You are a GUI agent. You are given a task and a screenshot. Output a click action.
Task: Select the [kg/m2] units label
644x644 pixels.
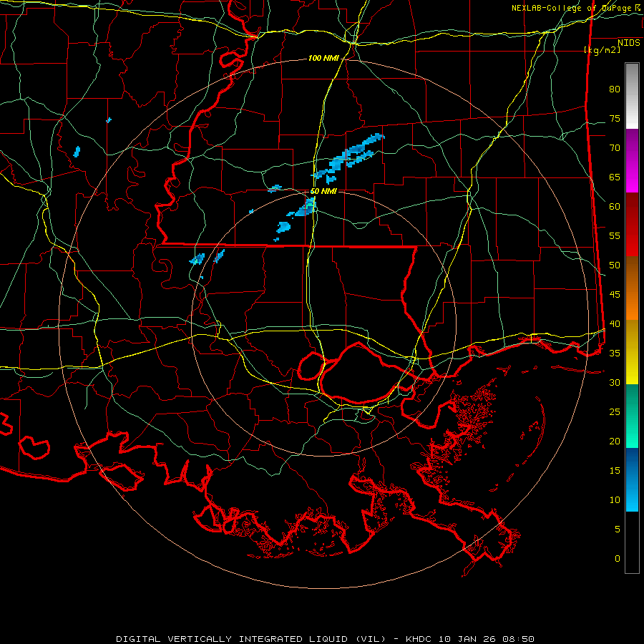coord(602,50)
